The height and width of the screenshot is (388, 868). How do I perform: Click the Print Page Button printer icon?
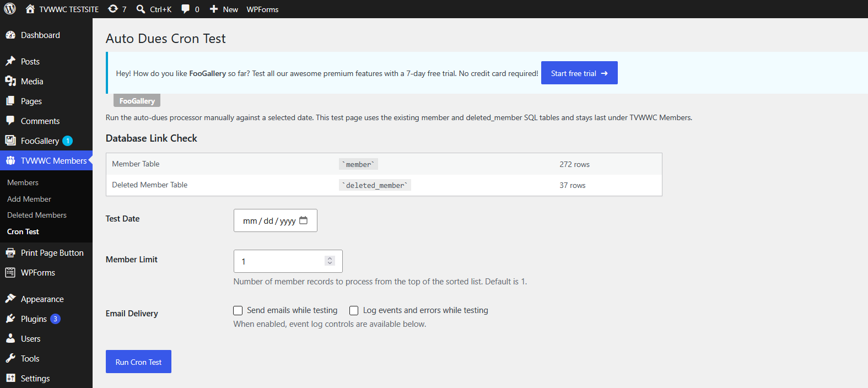10,252
